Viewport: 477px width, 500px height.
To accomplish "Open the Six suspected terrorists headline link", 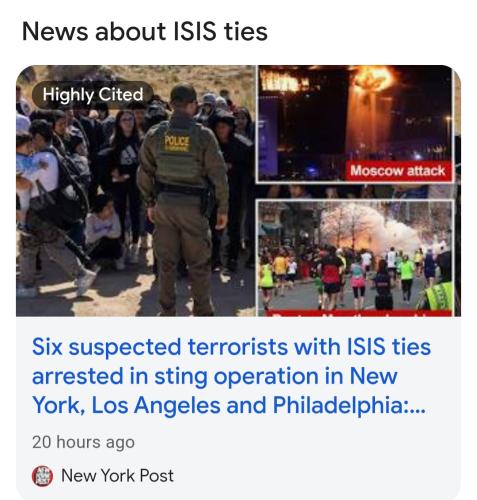I will [231, 376].
